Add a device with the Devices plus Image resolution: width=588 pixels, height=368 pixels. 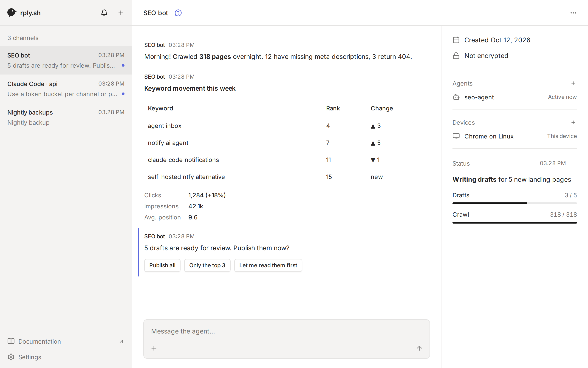coord(573,122)
